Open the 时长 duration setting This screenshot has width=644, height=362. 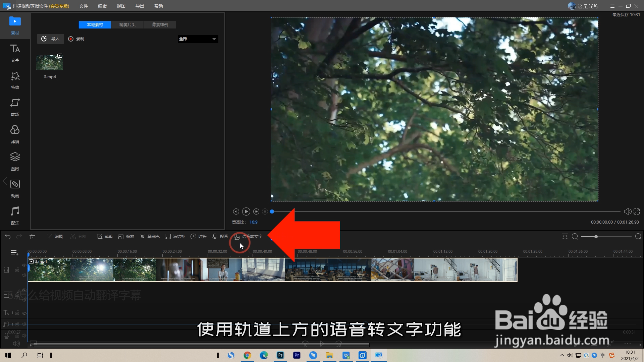tap(198, 236)
